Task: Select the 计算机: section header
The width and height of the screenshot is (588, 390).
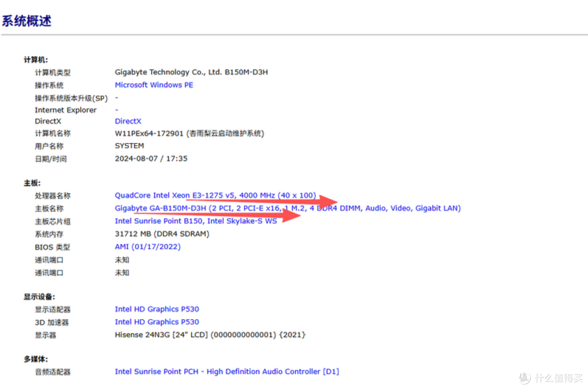Action: (36, 60)
